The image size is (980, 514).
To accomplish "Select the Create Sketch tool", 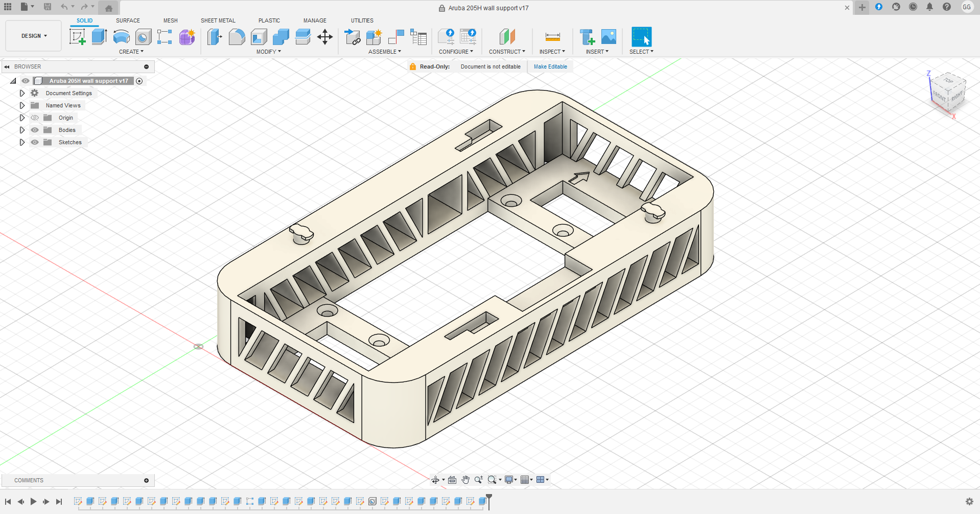I will [x=77, y=37].
